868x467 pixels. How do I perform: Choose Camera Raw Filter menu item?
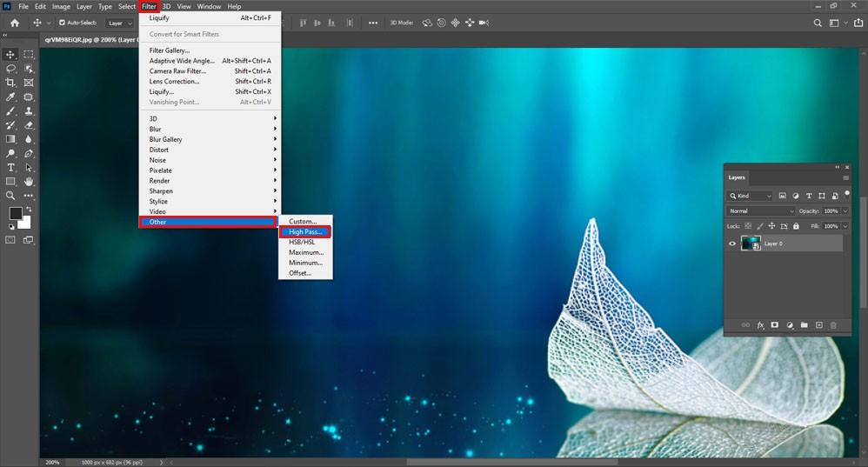(x=210, y=70)
